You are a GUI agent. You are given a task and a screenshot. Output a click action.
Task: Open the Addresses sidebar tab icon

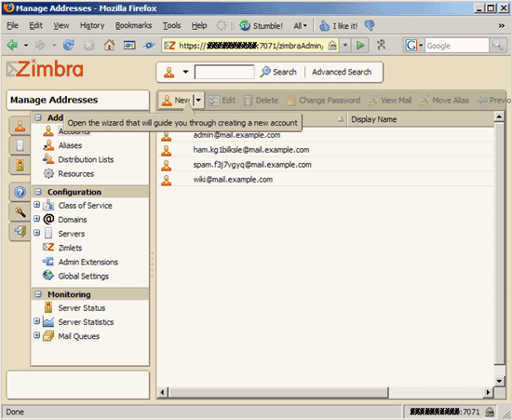(x=20, y=126)
